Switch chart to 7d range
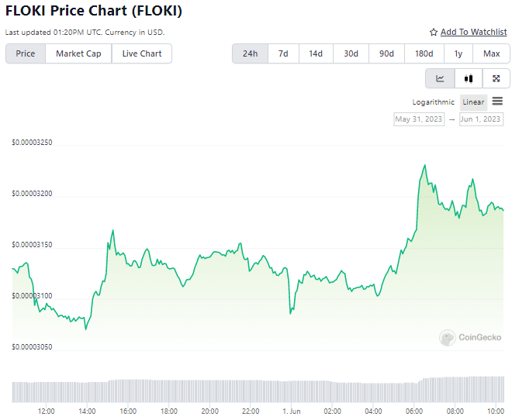This screenshot has height=420, width=512. [283, 53]
